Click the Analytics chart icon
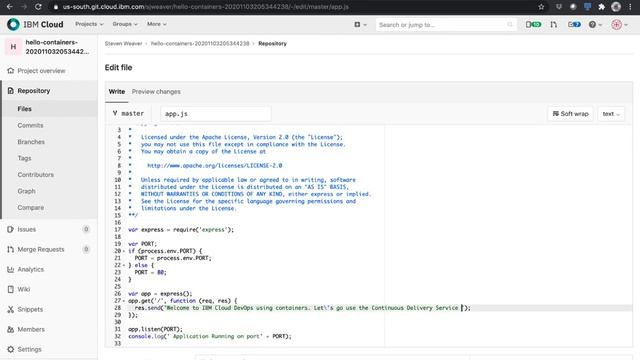640x360 pixels. coord(11,269)
